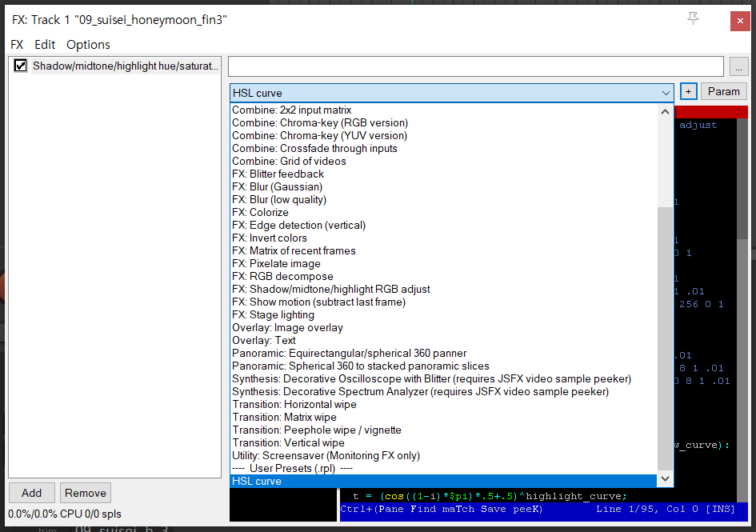The width and height of the screenshot is (756, 532).
Task: Select Panoramic: Equirectangular/spherical 360 panner
Action: click(443, 353)
